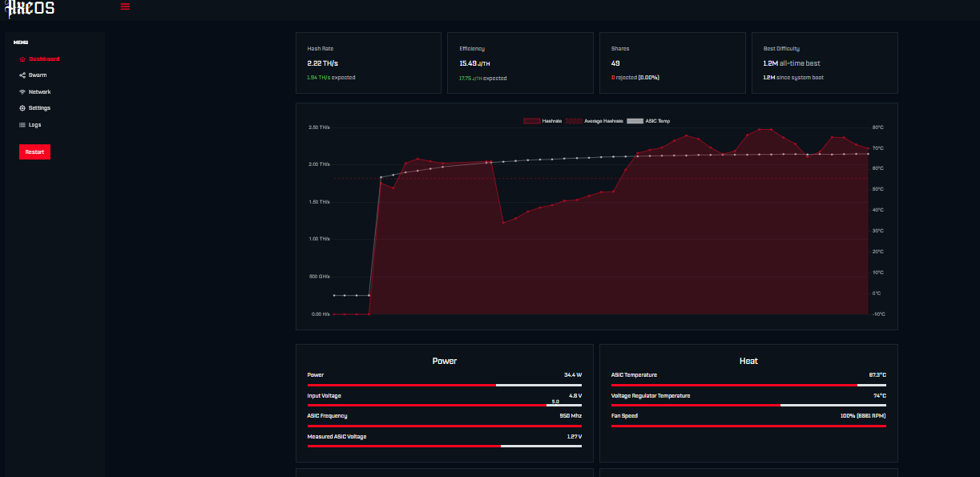Click the hamburger menu icon in header
Viewport: 980px width, 477px height.
(125, 6)
